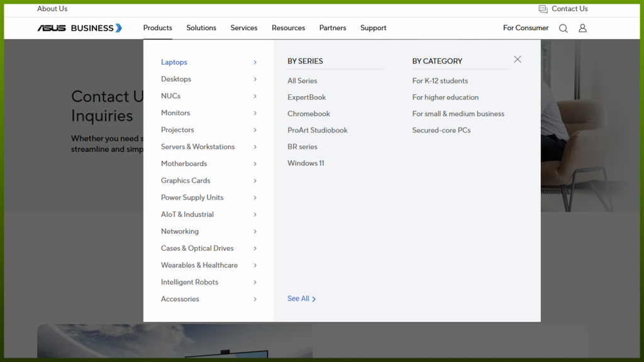Select Laptops in the product list
644x362 pixels.
[174, 62]
